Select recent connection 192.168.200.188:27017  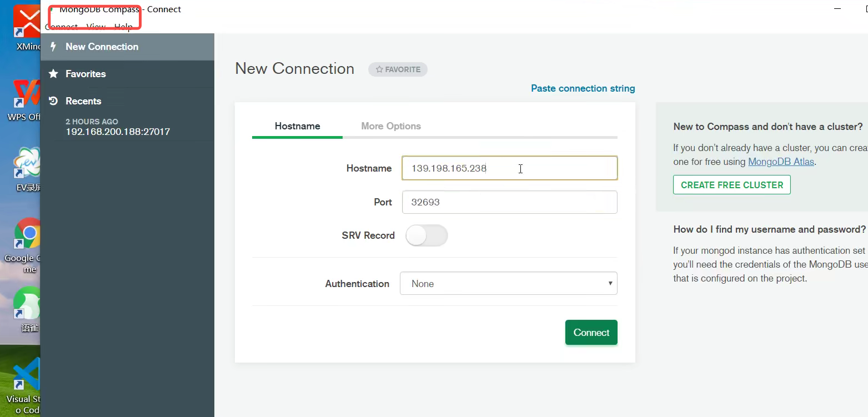pos(118,132)
